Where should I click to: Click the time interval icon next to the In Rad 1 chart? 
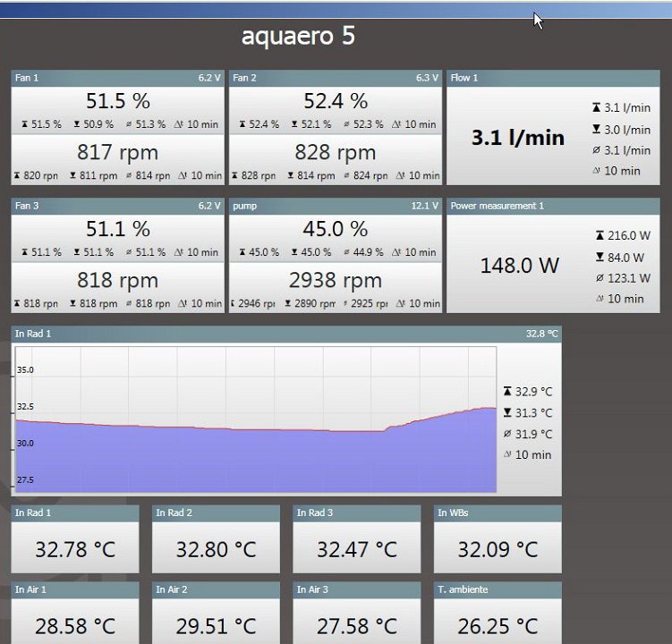click(507, 454)
